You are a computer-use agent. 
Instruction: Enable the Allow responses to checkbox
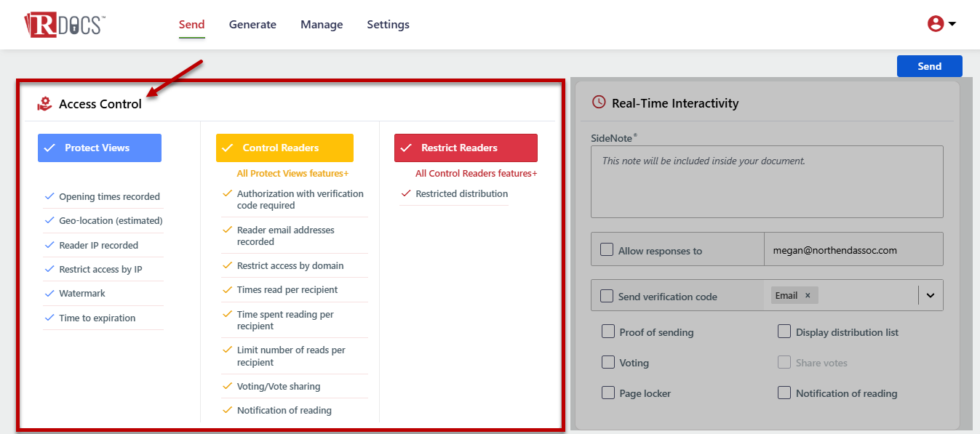(x=607, y=250)
